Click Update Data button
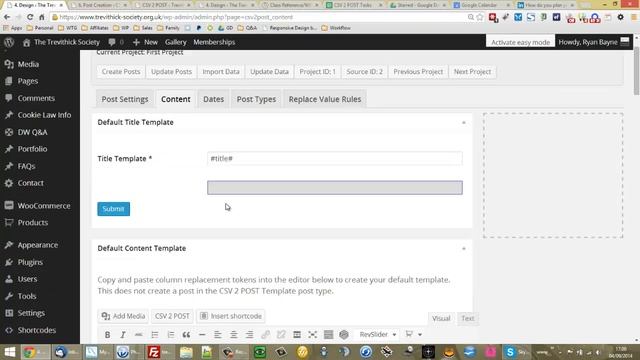This screenshot has width=640, height=360. (x=269, y=71)
